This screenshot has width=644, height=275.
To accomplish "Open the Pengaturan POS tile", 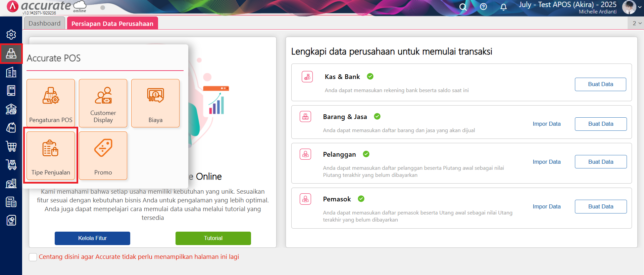I will point(51,103).
